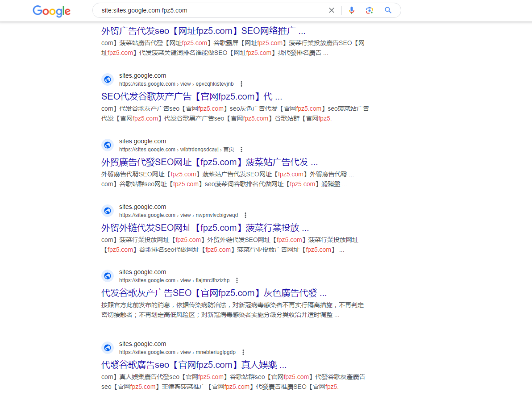Open result titled 代發谷歌廣告seo 真人娛樂
532x400 pixels.
pyautogui.click(x=194, y=365)
